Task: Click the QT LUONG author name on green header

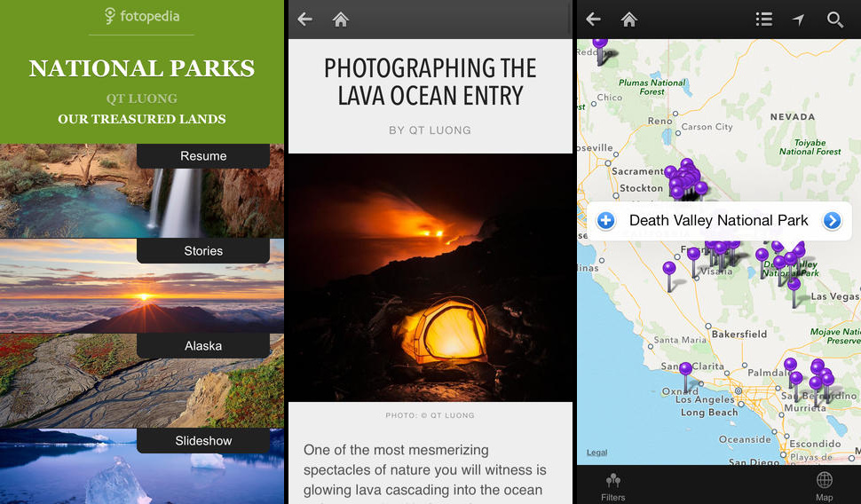Action: pyautogui.click(x=142, y=98)
